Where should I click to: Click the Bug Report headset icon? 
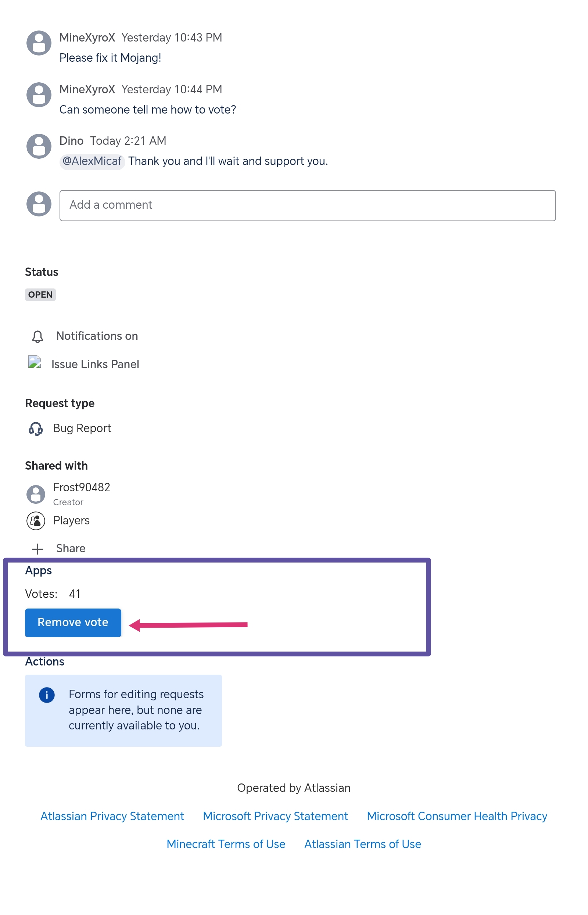[36, 429]
